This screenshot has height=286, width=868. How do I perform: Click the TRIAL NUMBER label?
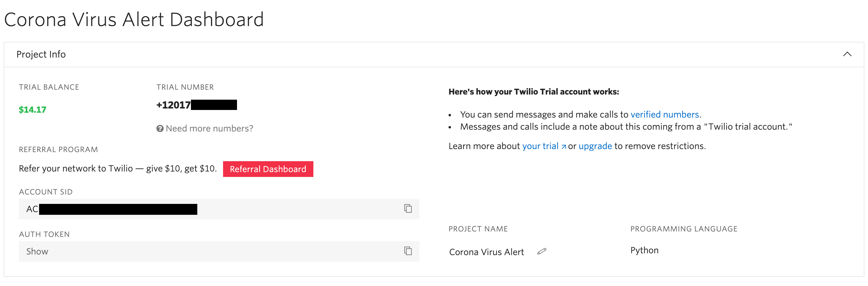pos(185,87)
